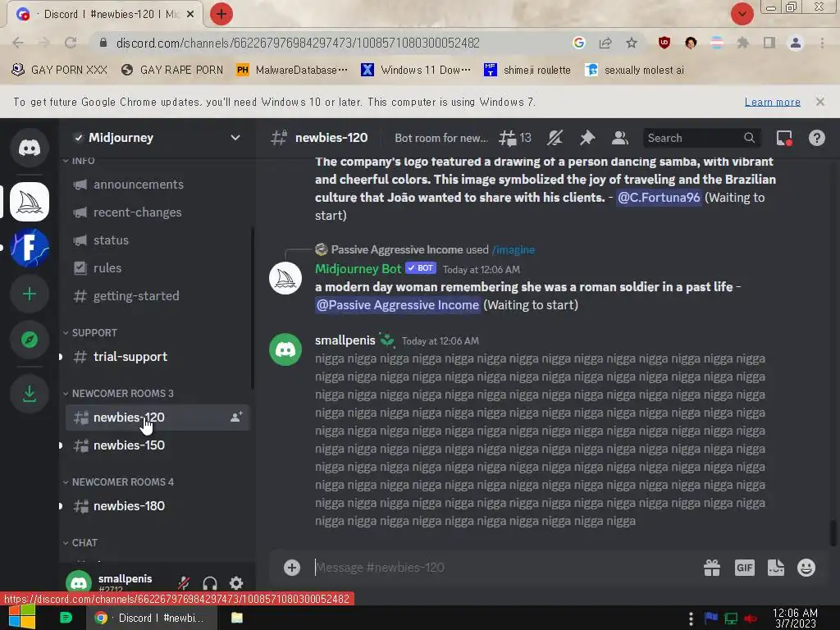Collapse NEWCOMER ROOMS 3 category
This screenshot has height=630, width=840.
[x=118, y=393]
